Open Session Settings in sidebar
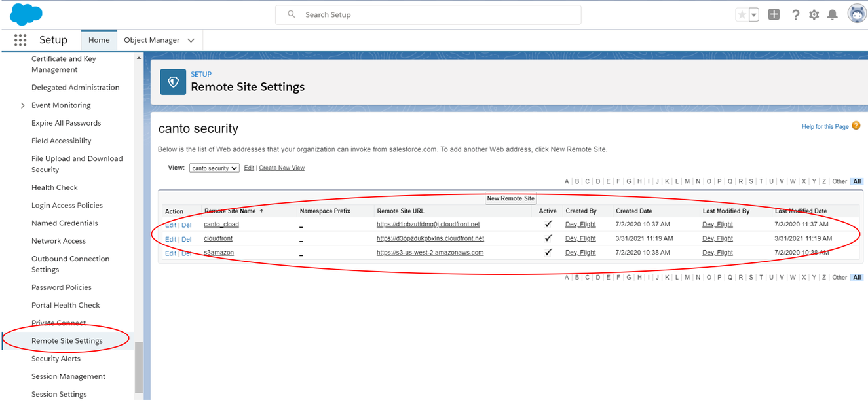868x415 pixels. (59, 394)
